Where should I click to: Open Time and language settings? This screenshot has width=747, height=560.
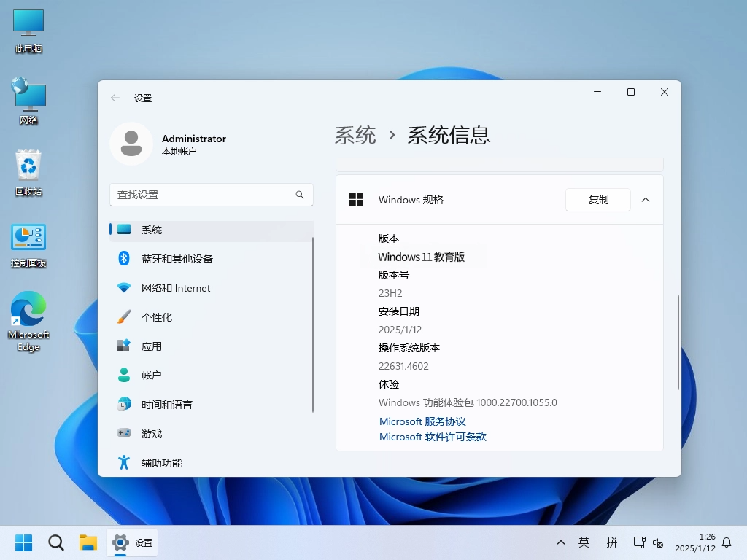click(x=166, y=405)
